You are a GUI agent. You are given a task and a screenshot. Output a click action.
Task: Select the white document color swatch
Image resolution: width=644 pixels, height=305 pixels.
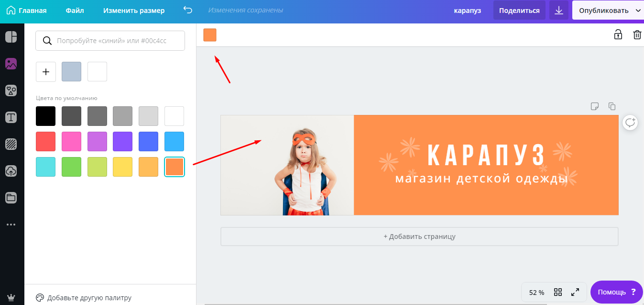click(x=97, y=72)
